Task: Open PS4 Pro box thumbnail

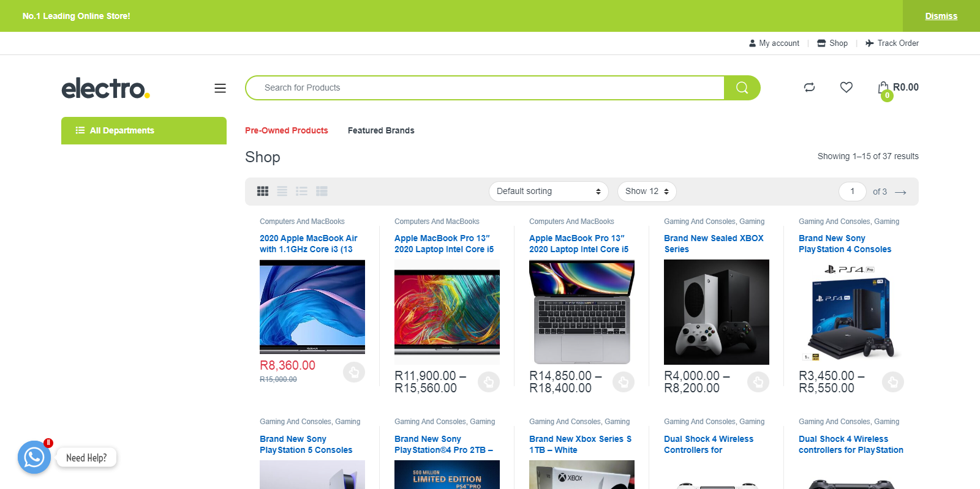Action: coord(851,312)
